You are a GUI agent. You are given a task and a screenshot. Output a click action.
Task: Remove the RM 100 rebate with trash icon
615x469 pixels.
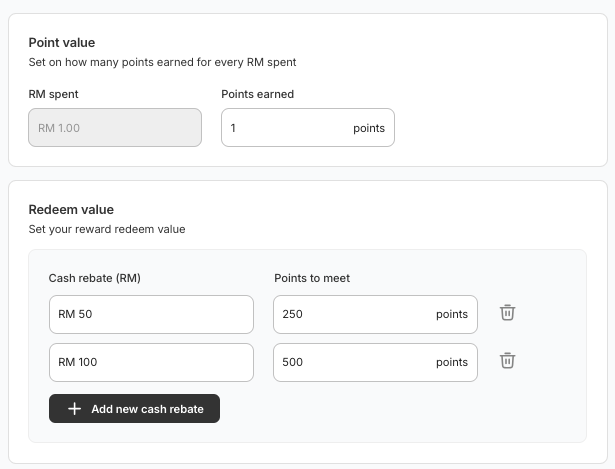(x=507, y=361)
